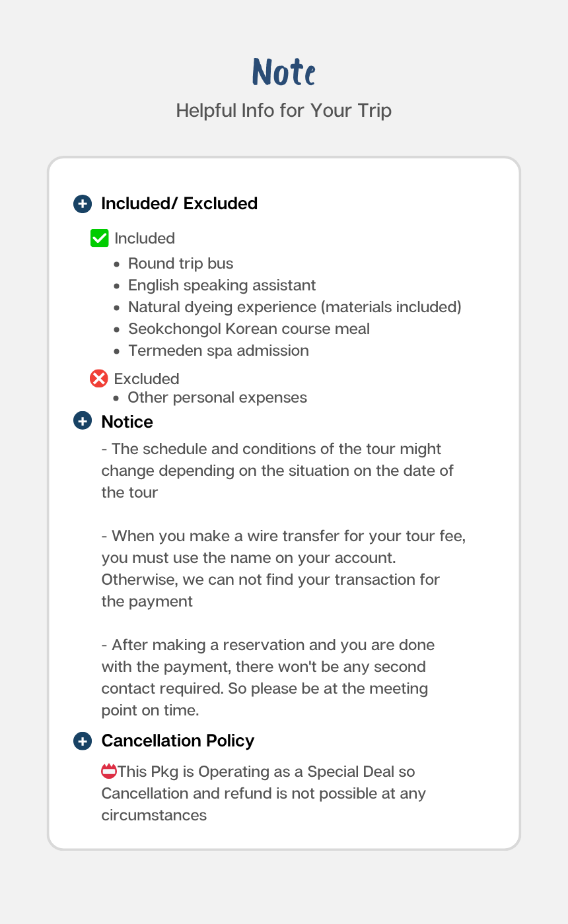Click the plus icon beside Included/ Excluded
The width and height of the screenshot is (568, 924).
pos(83,204)
